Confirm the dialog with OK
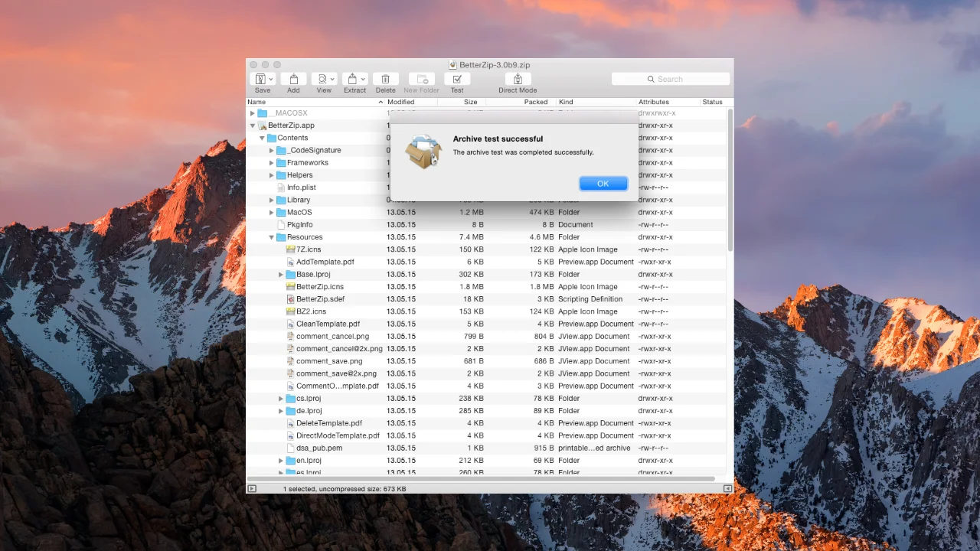Screen dimensions: 980x551 click(603, 184)
